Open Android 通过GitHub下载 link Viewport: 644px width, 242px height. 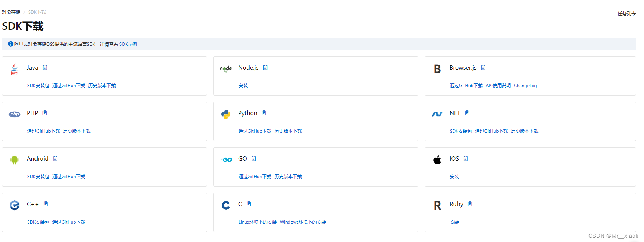69,177
